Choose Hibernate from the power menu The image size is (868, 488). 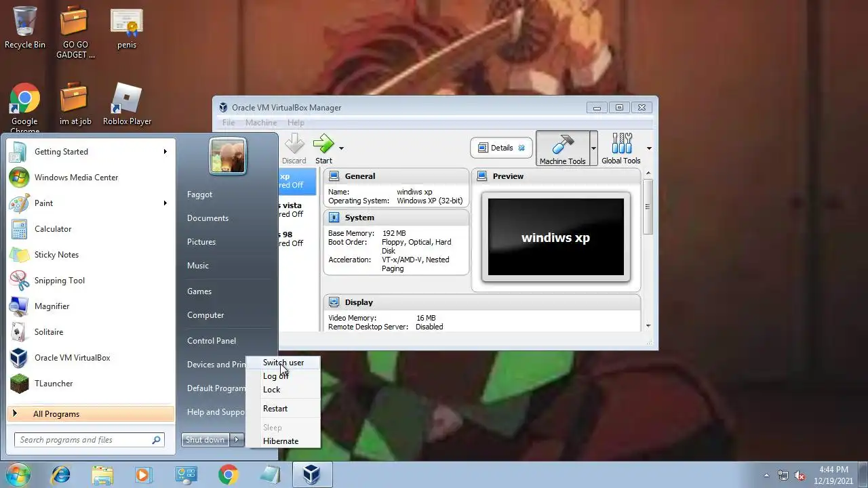(x=283, y=441)
